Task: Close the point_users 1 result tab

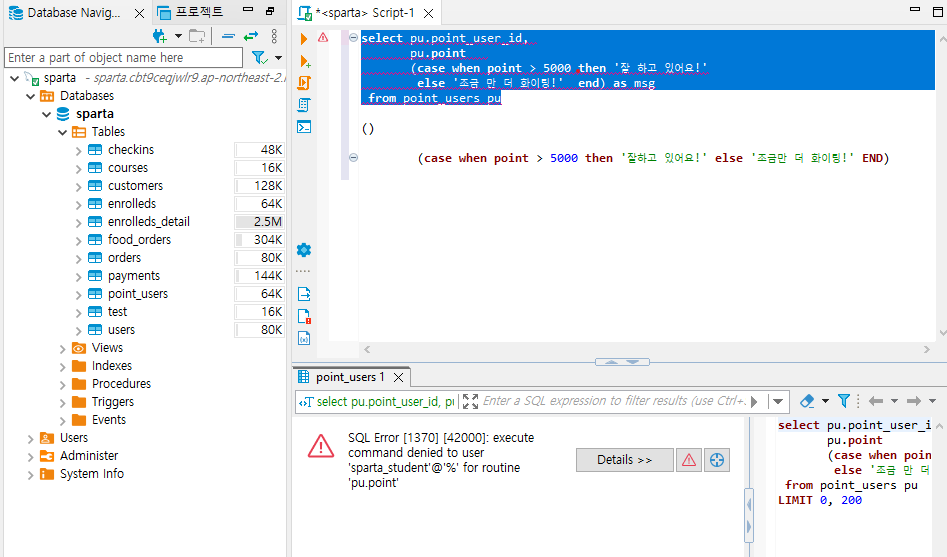Action: click(399, 378)
